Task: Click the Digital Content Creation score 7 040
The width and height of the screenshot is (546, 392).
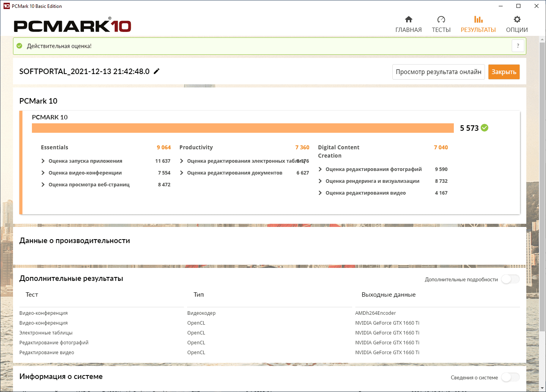Action: click(x=441, y=147)
